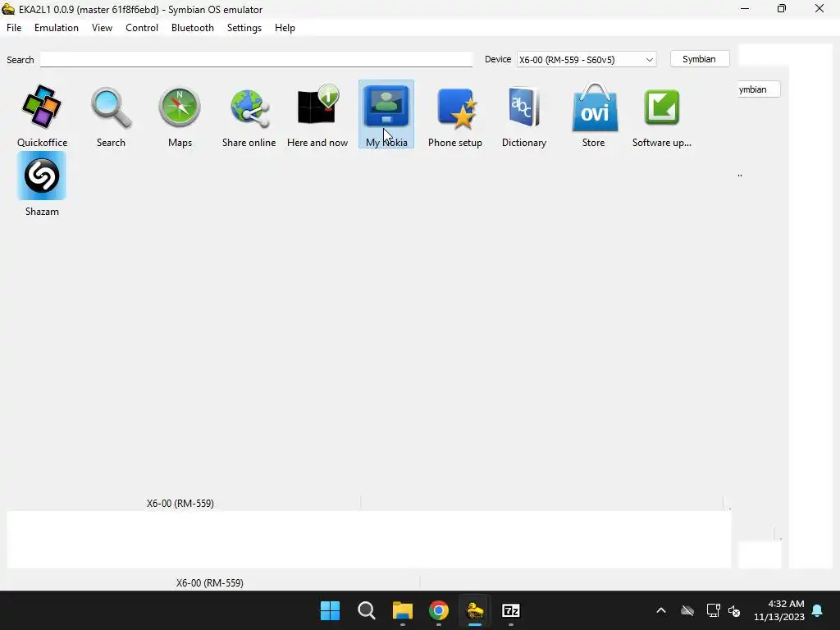Screen dimensions: 840x630
Task: Open the File menu
Action: point(14,28)
